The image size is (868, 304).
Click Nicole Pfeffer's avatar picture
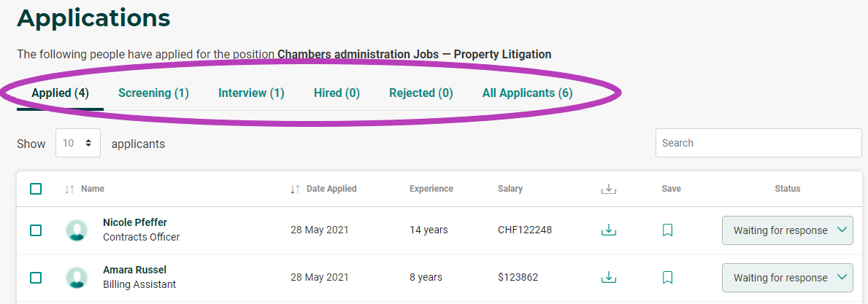click(77, 230)
